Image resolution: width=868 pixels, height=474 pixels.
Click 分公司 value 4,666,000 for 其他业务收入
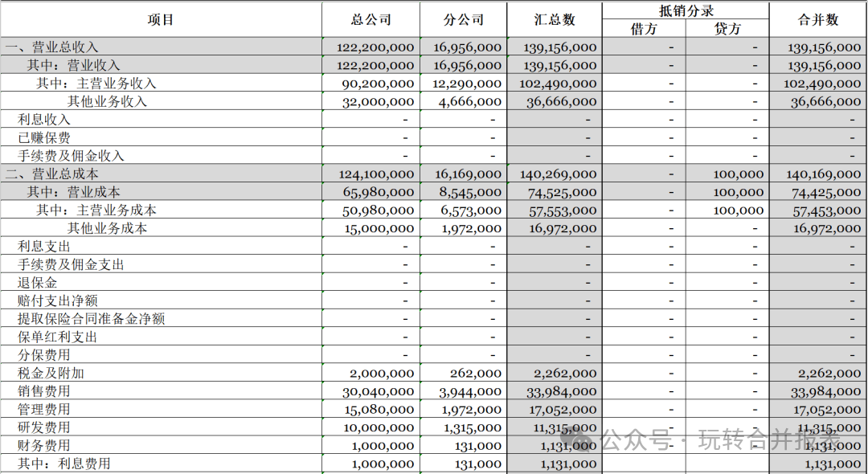pyautogui.click(x=473, y=102)
